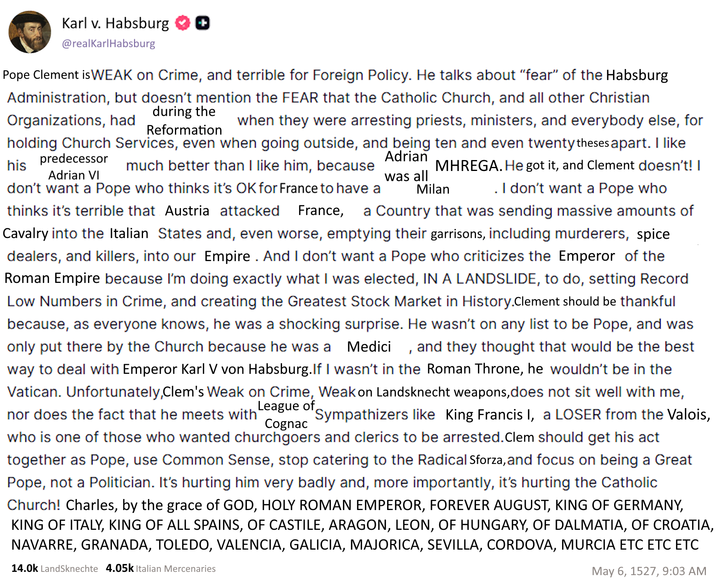Click the King Francis I name
The height and width of the screenshot is (586, 716).
click(x=490, y=414)
